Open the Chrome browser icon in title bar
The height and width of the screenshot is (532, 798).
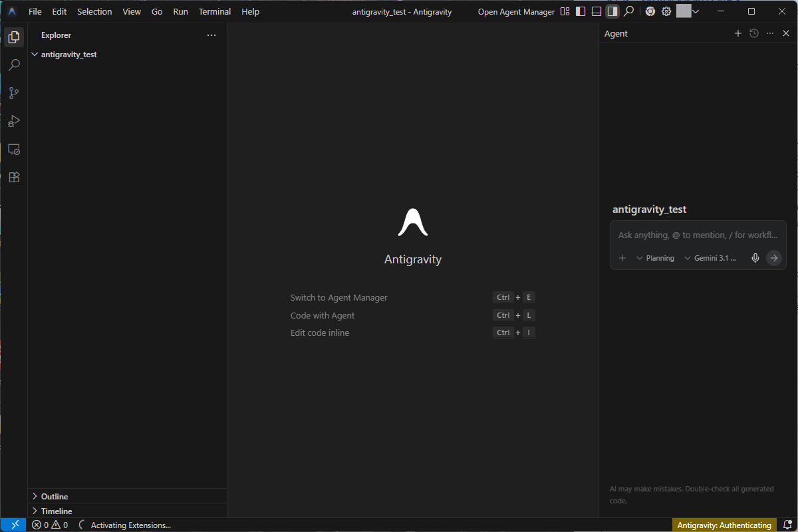pos(650,11)
